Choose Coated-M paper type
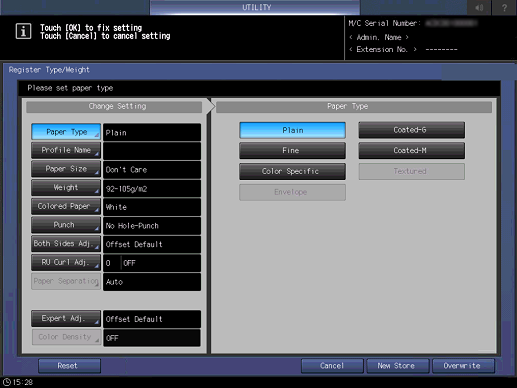Screen dimensions: 517x388 [412, 151]
